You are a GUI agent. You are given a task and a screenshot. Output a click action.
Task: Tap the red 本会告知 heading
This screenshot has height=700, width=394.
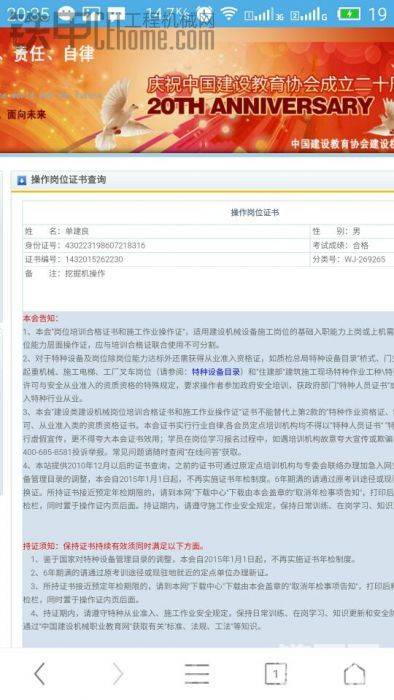(41, 318)
